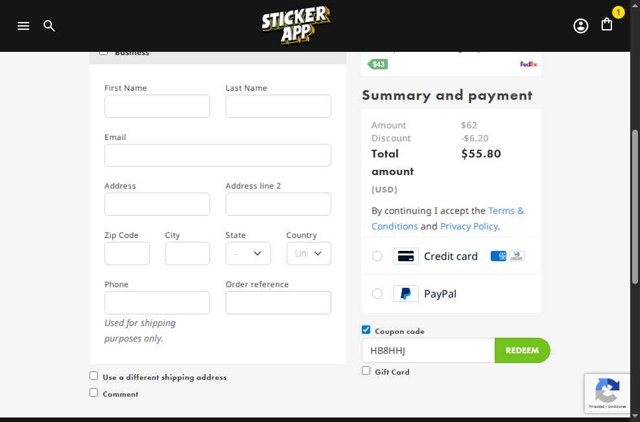Select Credit card payment option

click(377, 256)
